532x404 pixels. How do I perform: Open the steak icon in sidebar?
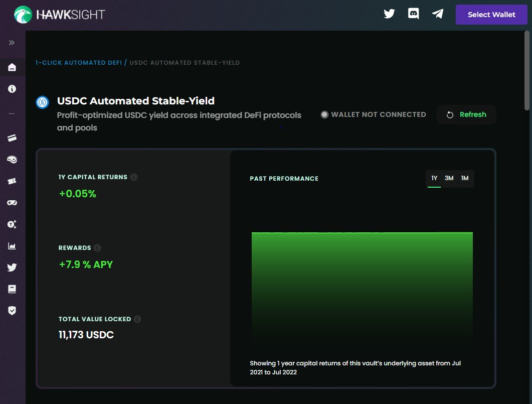tap(12, 159)
